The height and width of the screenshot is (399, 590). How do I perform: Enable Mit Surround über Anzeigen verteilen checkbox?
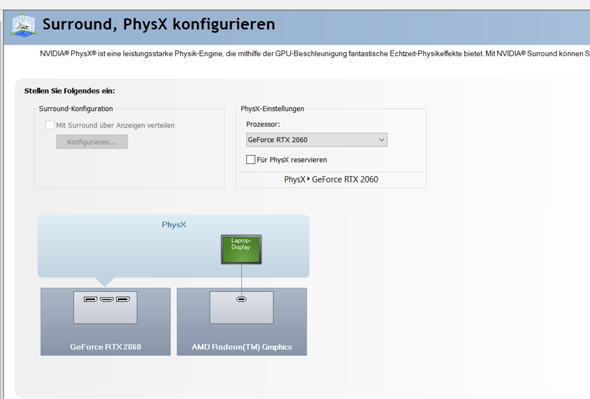(50, 125)
